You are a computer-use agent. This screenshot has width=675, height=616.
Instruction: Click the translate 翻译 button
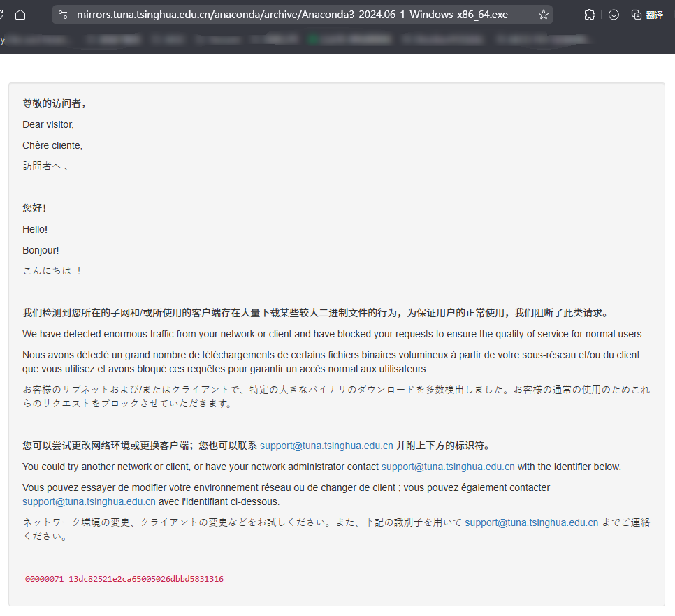tap(647, 15)
